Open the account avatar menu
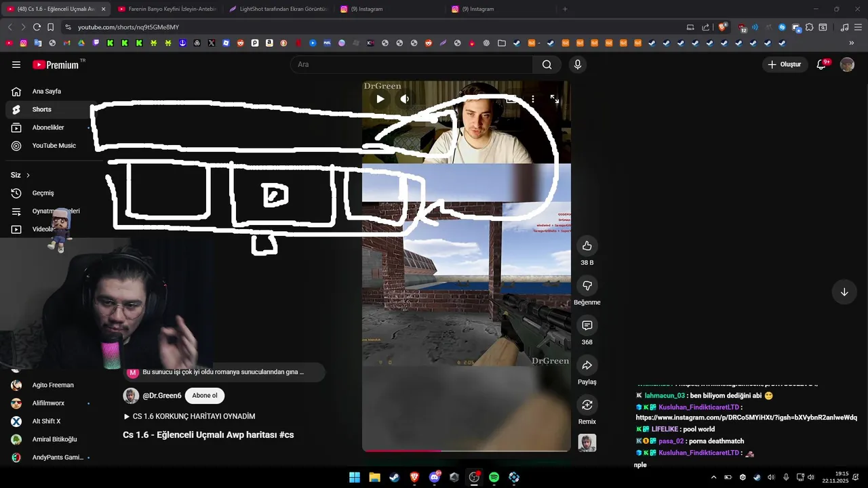Viewport: 868px width, 488px height. tap(847, 64)
